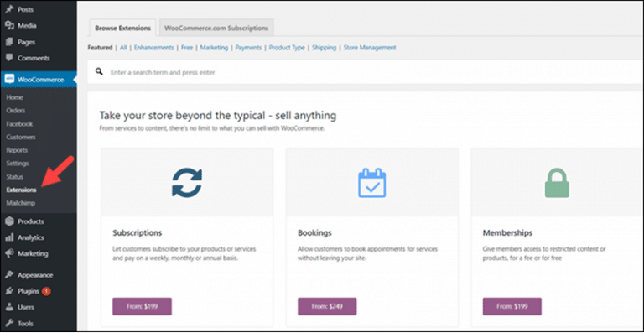This screenshot has height=333, width=644.
Task: Click the WooCommerce logo icon
Action: coord(9,80)
